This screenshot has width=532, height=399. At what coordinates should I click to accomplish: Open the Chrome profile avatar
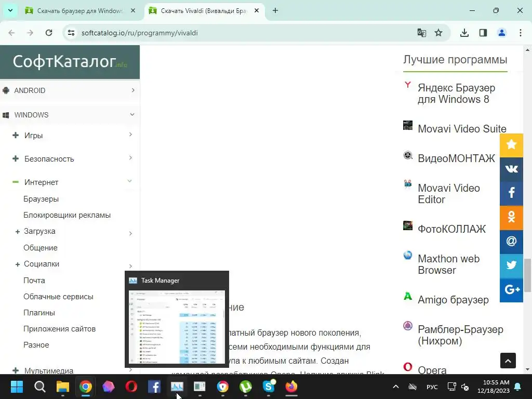[x=502, y=33]
